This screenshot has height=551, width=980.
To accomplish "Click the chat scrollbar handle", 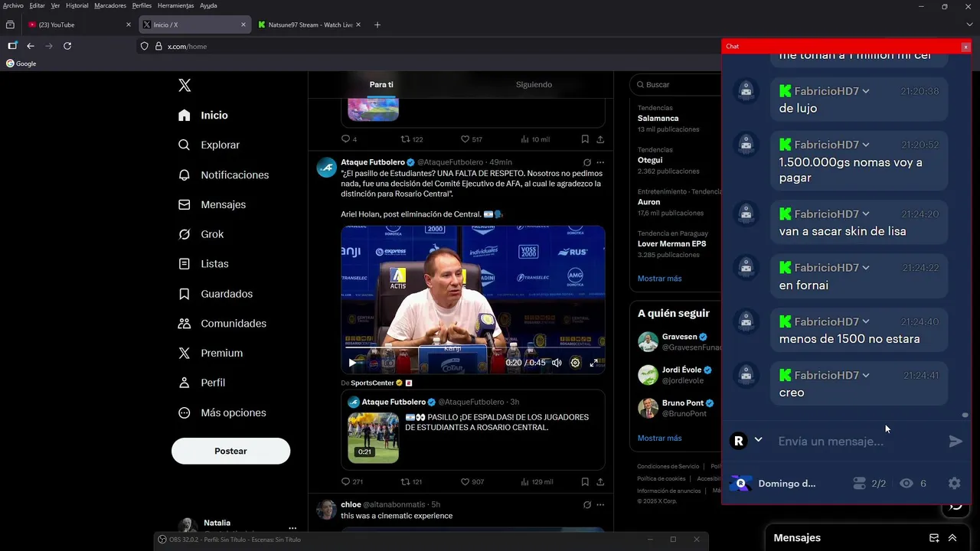I will [965, 415].
